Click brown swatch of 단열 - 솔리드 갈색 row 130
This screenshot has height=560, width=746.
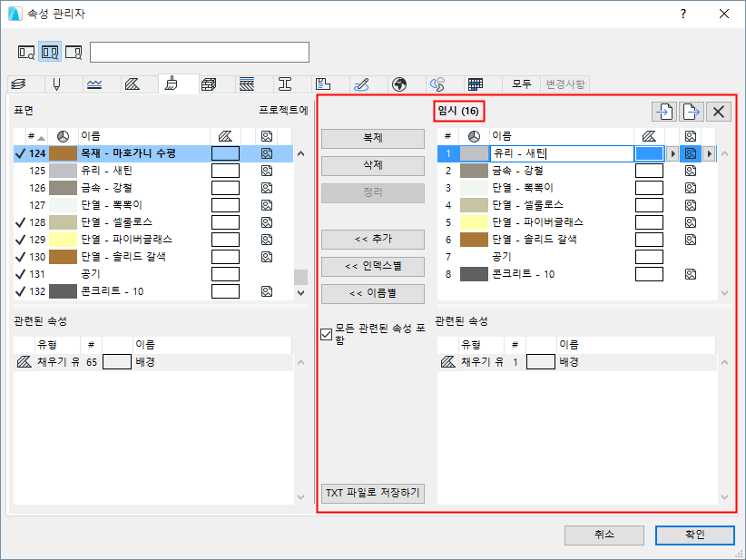pos(63,257)
